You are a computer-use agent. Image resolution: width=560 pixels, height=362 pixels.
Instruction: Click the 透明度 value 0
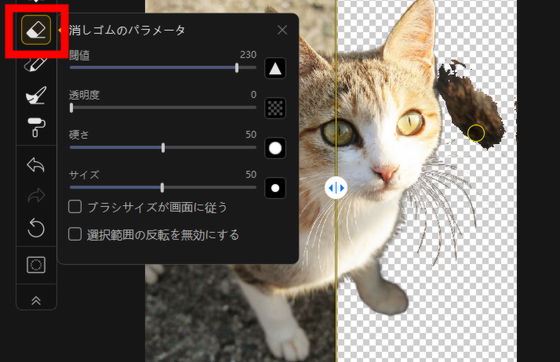(x=253, y=95)
